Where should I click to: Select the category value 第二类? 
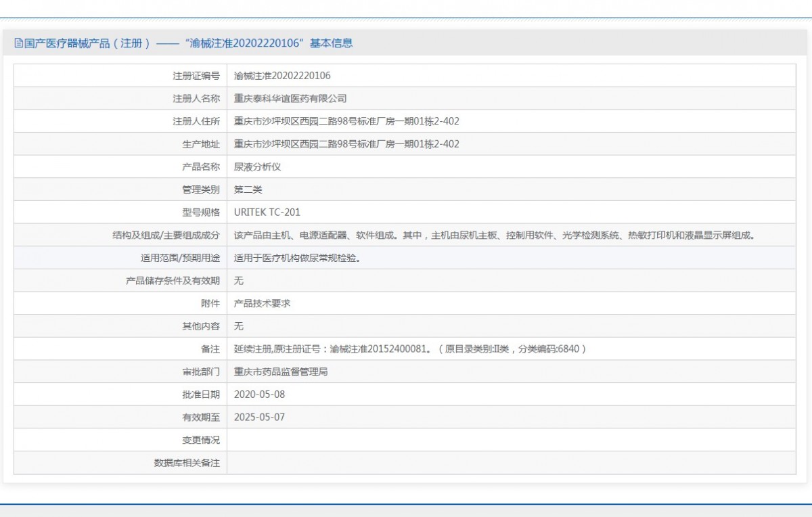click(x=248, y=189)
